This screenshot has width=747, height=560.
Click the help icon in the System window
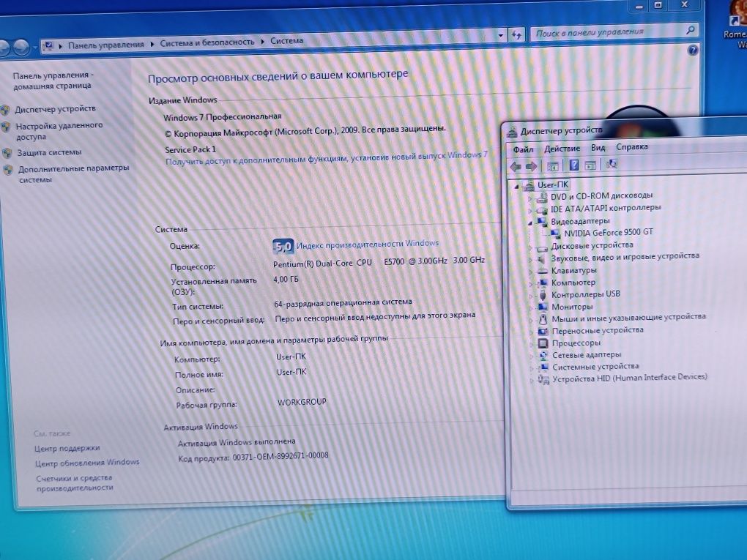click(x=693, y=51)
